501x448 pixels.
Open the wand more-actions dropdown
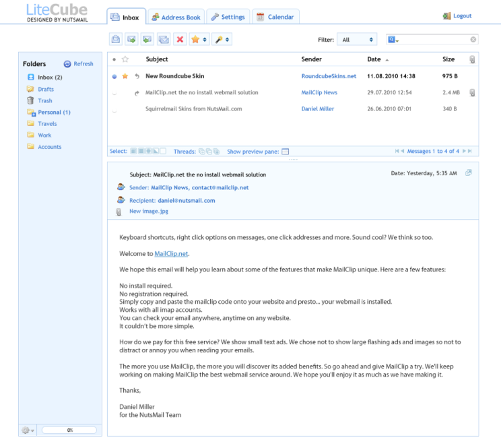222,39
